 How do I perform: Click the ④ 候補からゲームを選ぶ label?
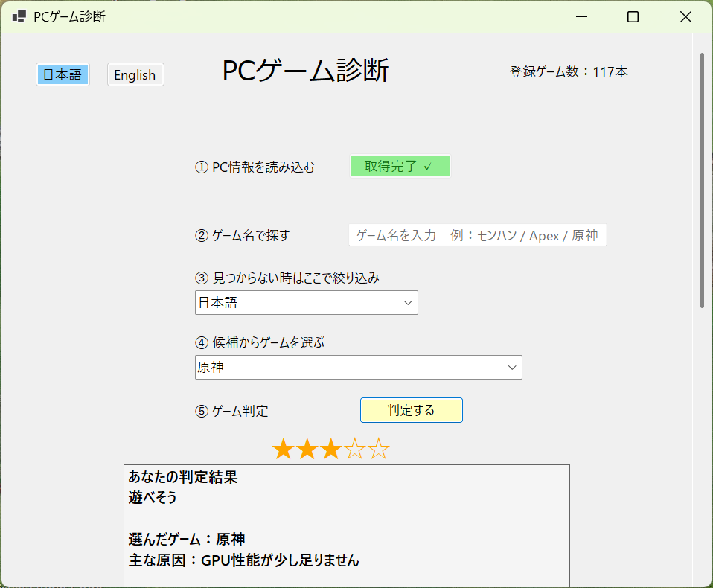260,342
